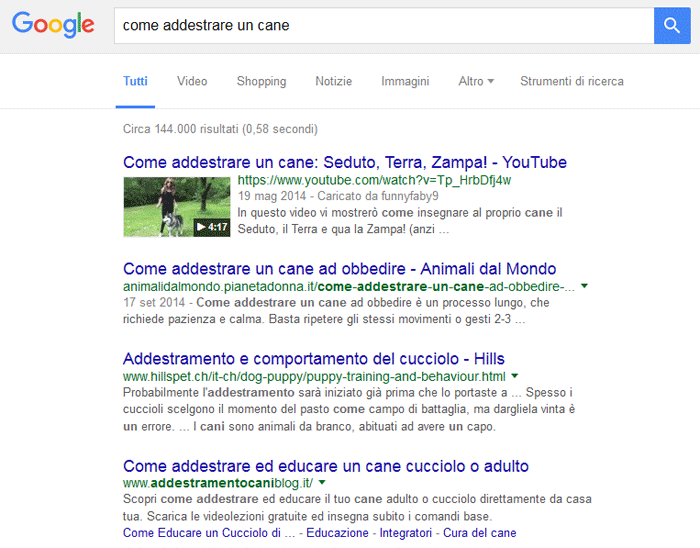Open the 'Come Educare un Cucciolo di ...' sitelink
700x548 pixels.
coord(209,533)
